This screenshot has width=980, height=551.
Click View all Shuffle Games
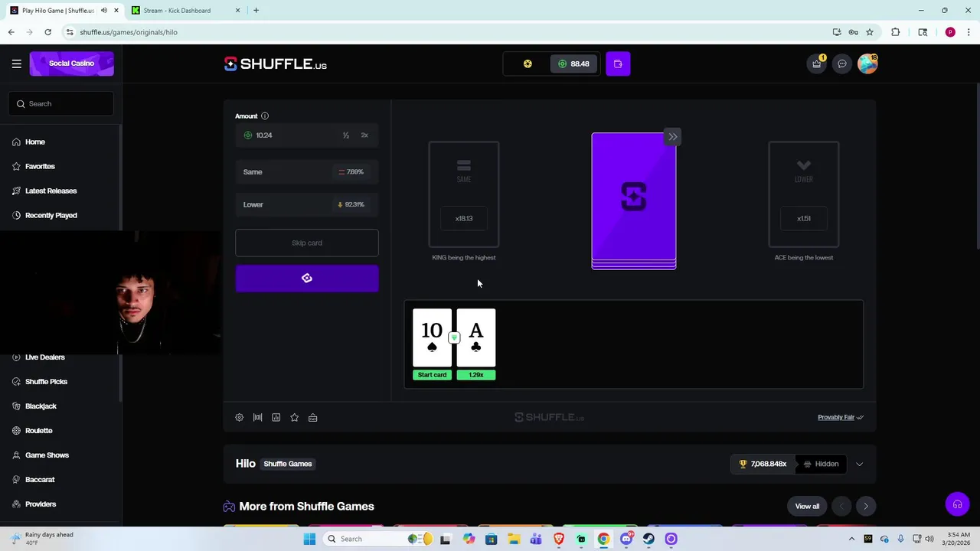pyautogui.click(x=807, y=506)
